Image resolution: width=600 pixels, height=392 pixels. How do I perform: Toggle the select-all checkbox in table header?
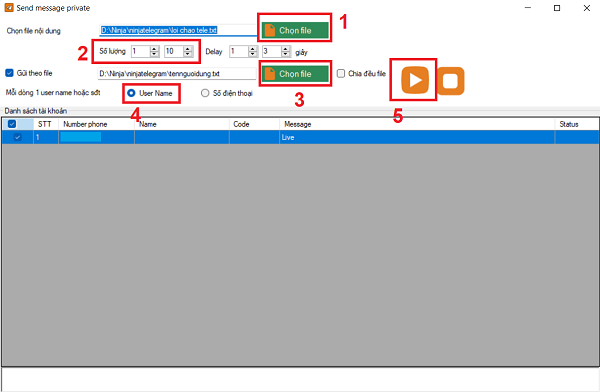12,124
